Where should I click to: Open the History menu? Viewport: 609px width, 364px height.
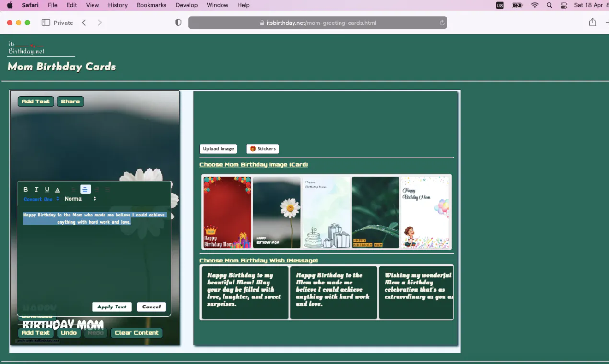(x=118, y=5)
